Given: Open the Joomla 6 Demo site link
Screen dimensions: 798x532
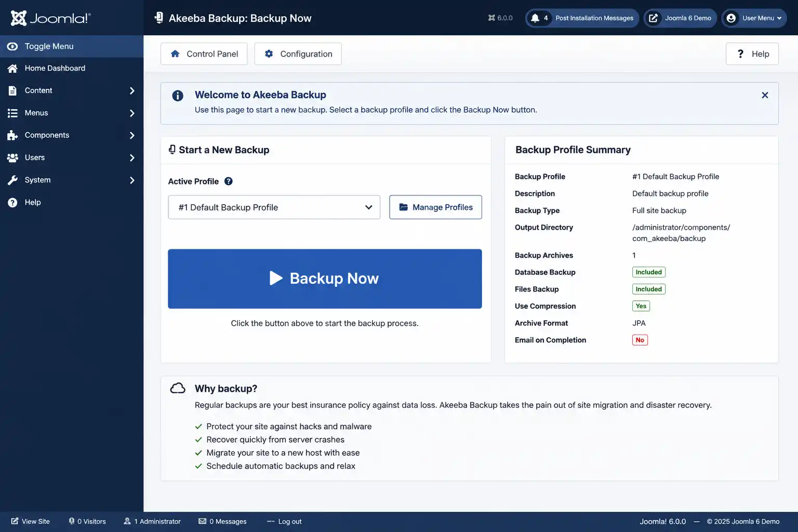Looking at the screenshot, I should click(680, 18).
